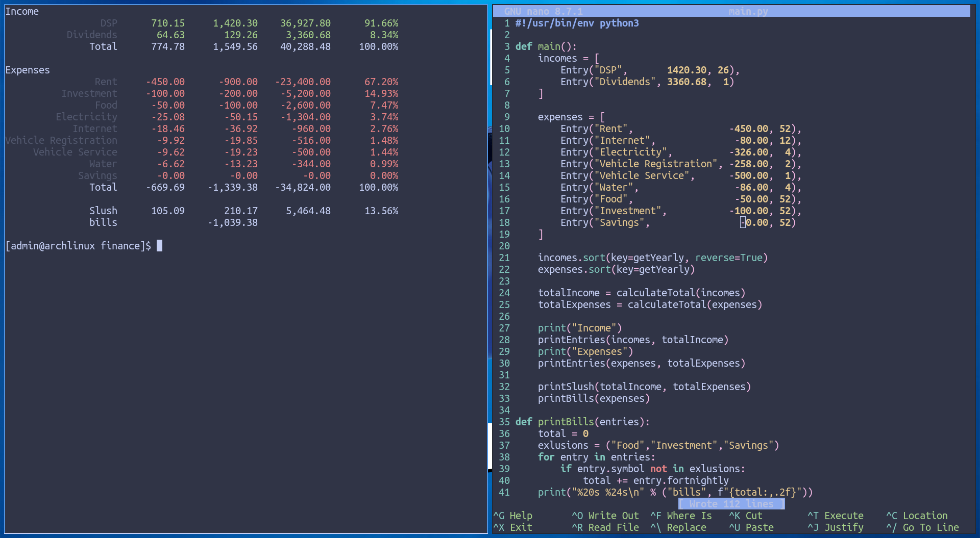Click the ^R Read File shortcut
980x538 pixels.
[605, 527]
